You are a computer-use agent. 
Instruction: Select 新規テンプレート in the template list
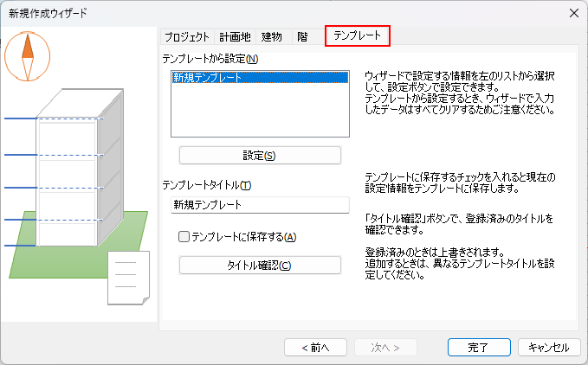260,78
